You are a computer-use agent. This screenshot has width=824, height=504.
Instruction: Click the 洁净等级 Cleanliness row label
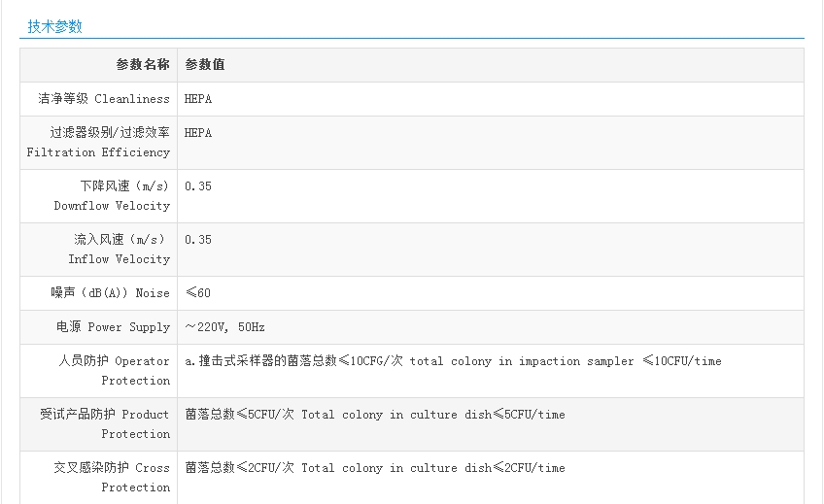(x=104, y=99)
